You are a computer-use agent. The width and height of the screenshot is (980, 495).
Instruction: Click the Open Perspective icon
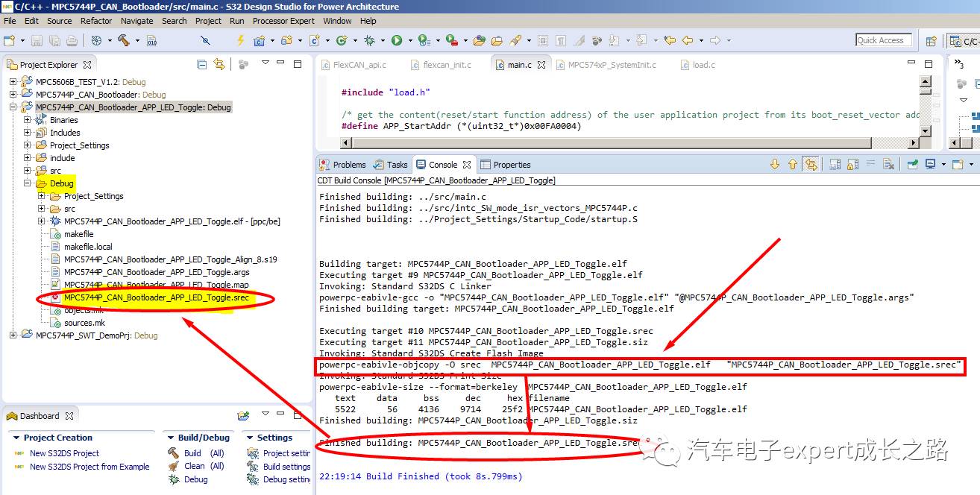tap(931, 41)
